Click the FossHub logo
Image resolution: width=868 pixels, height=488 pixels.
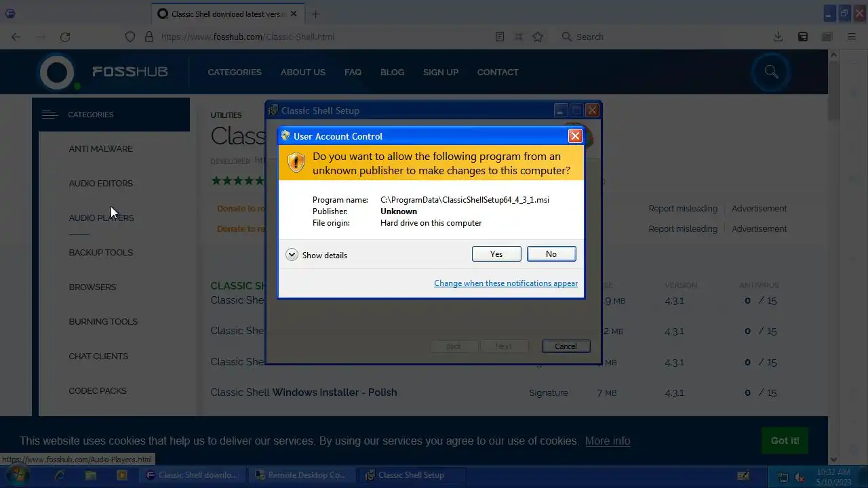[103, 71]
